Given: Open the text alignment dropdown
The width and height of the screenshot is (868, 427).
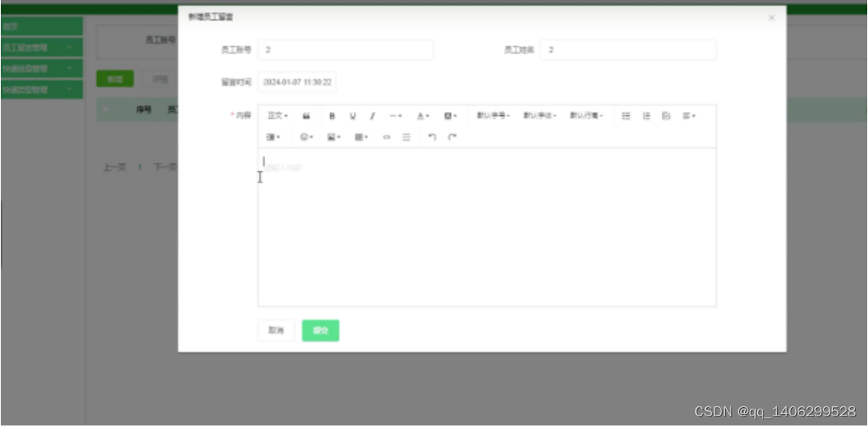Looking at the screenshot, I should coord(688,116).
